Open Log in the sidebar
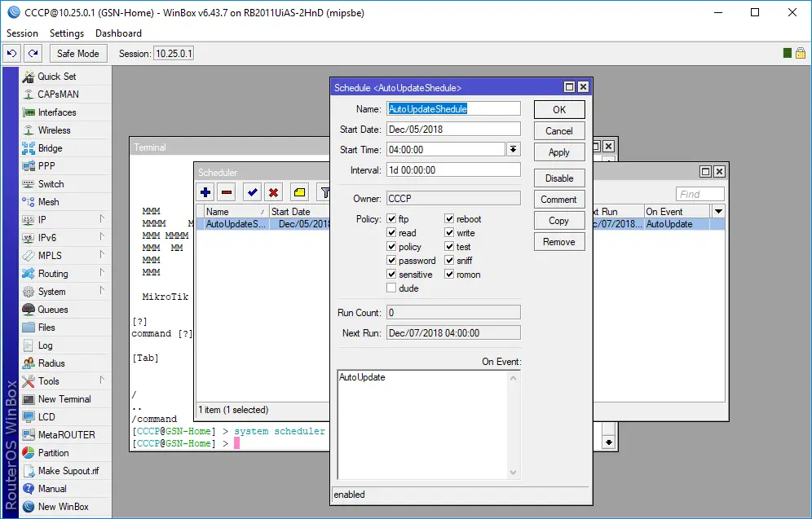 pyautogui.click(x=65, y=345)
